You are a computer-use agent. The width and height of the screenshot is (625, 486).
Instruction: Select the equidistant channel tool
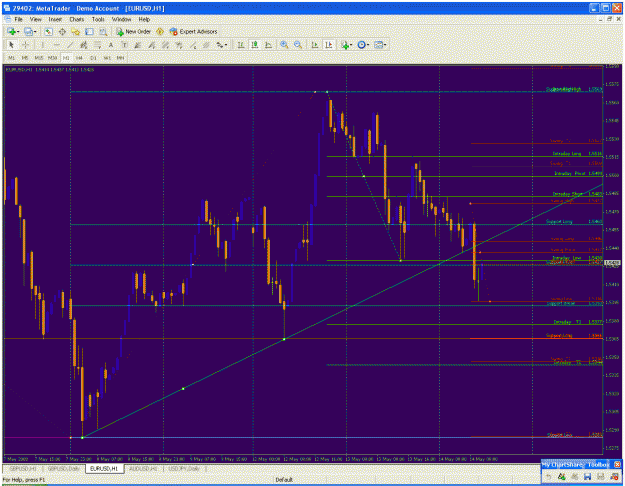coord(83,45)
